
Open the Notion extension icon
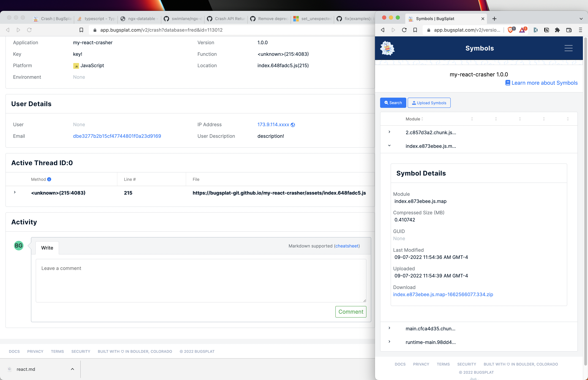[x=546, y=30]
